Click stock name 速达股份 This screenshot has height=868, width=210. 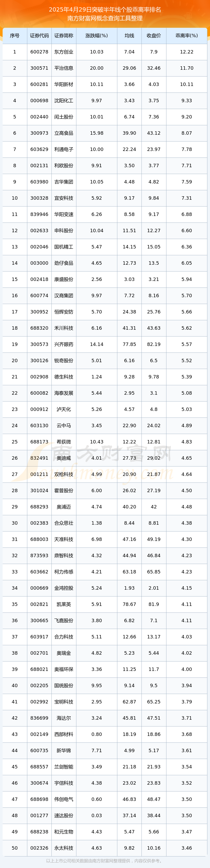point(64,816)
